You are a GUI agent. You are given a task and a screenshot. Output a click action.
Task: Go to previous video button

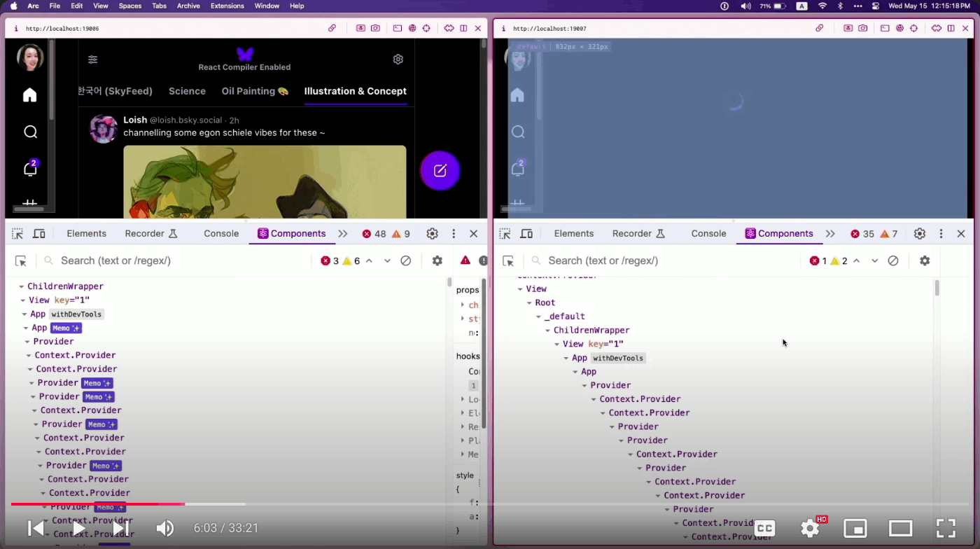point(36,528)
